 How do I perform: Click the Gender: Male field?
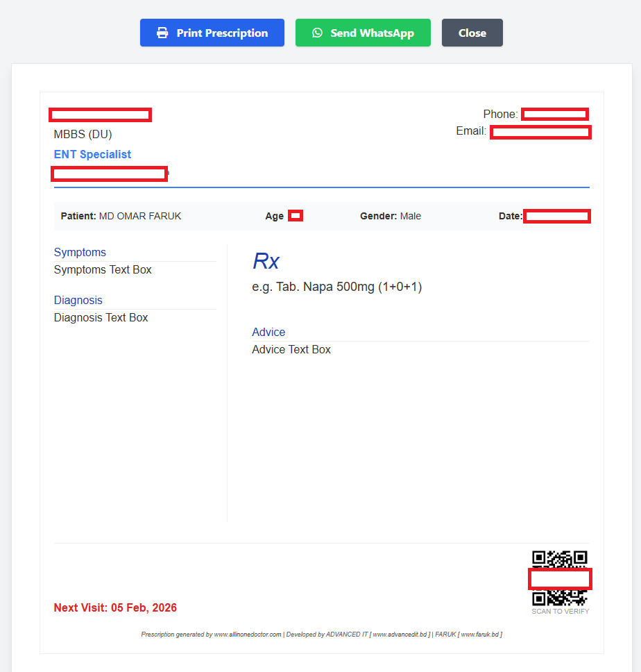click(x=390, y=216)
